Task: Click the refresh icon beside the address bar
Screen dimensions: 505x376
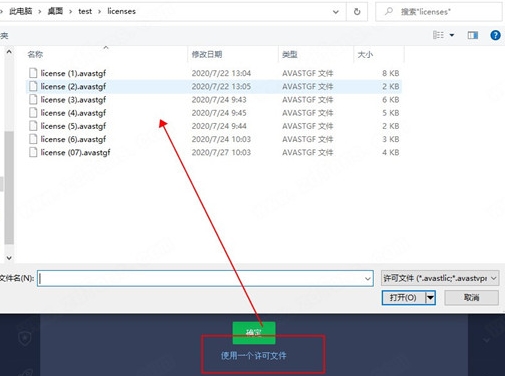Action: point(357,12)
